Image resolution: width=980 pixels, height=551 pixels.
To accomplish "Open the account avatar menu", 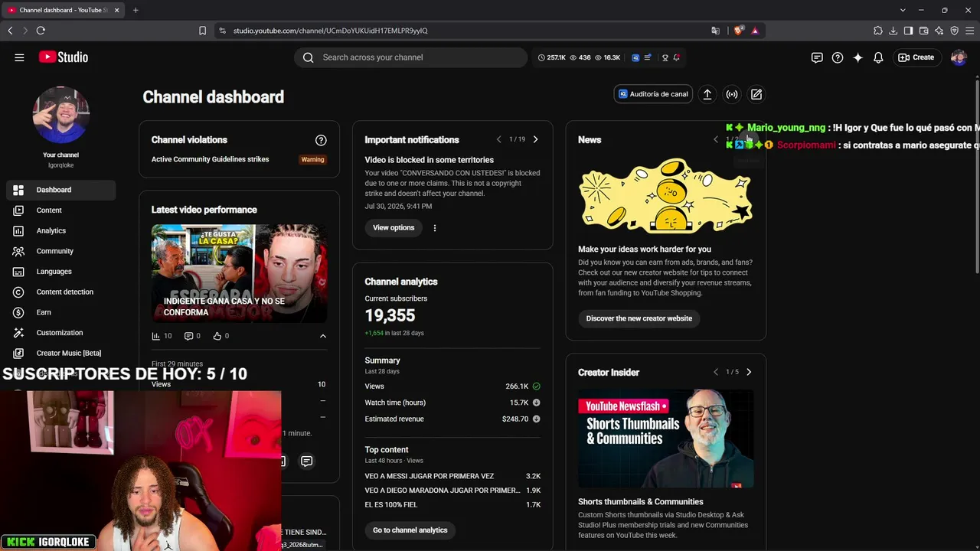I will [x=959, y=57].
